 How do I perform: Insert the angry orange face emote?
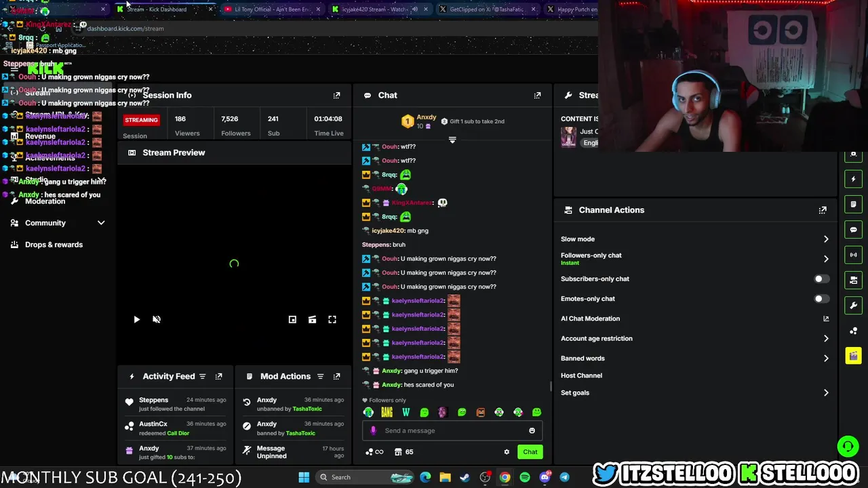(x=480, y=412)
